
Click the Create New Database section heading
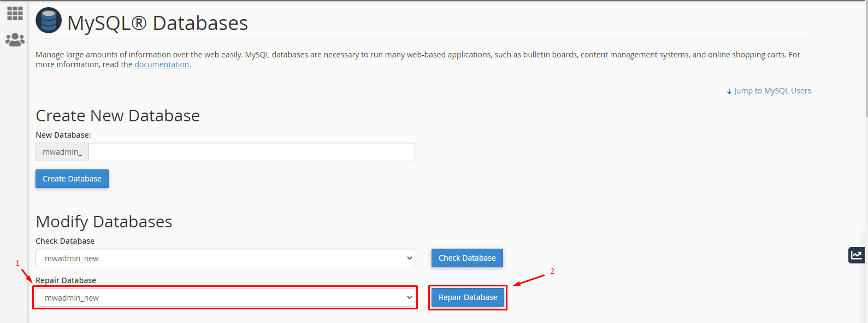point(117,115)
